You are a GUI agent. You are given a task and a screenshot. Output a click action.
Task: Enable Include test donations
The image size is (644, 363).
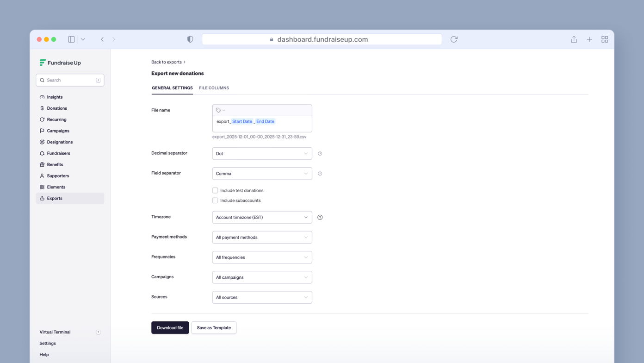[x=215, y=190]
